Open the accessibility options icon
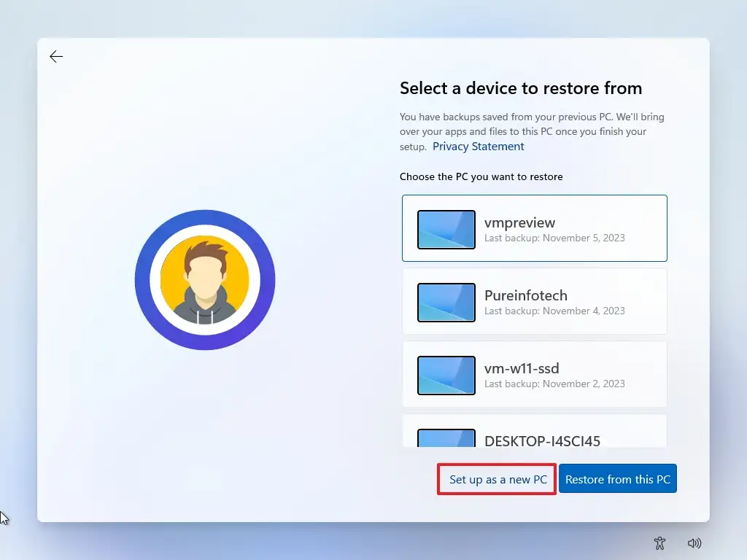 660,542
